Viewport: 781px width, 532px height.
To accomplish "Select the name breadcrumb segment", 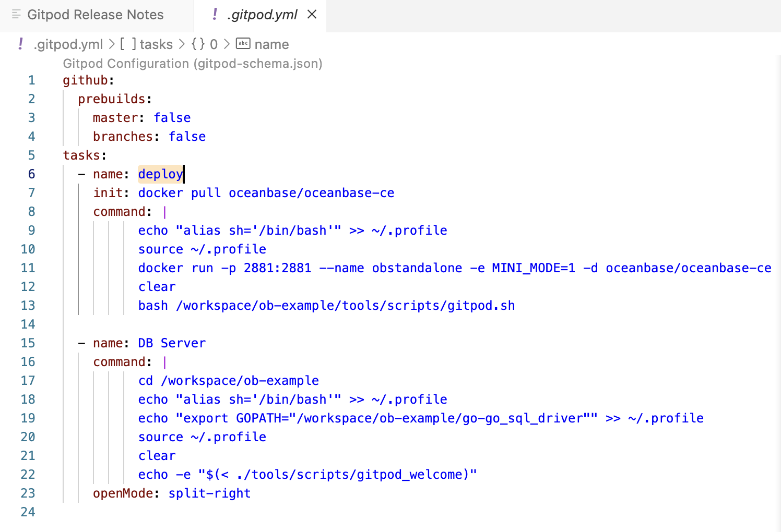I will pos(271,44).
